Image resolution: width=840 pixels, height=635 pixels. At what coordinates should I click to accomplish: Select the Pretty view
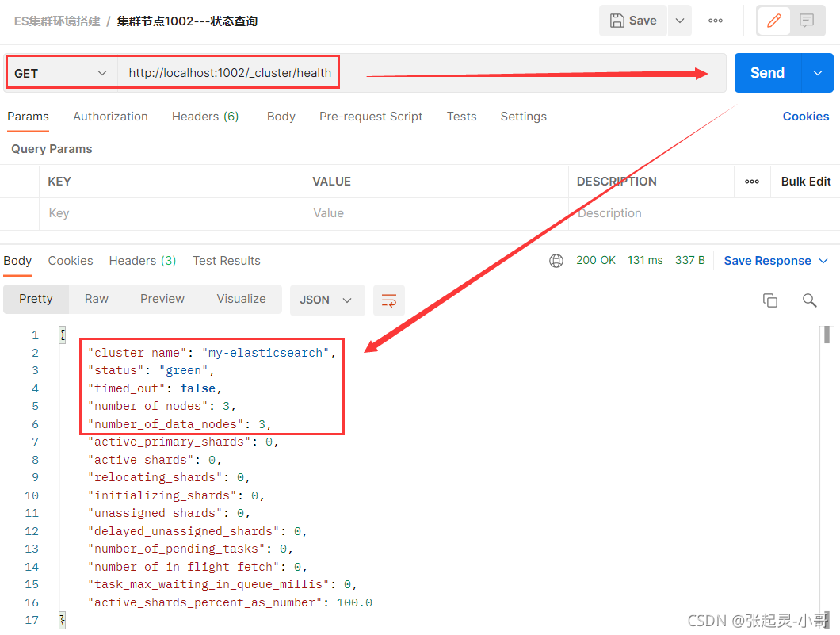pyautogui.click(x=36, y=299)
